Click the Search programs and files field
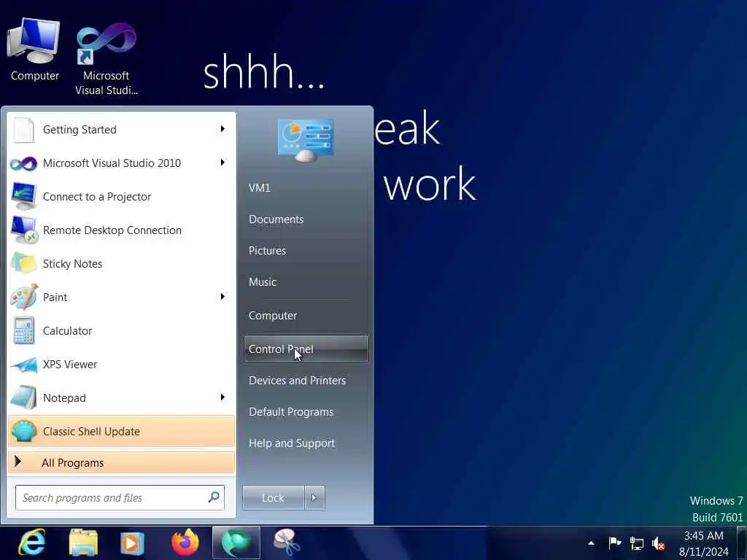Screen dimensions: 747x560 [x=120, y=497]
